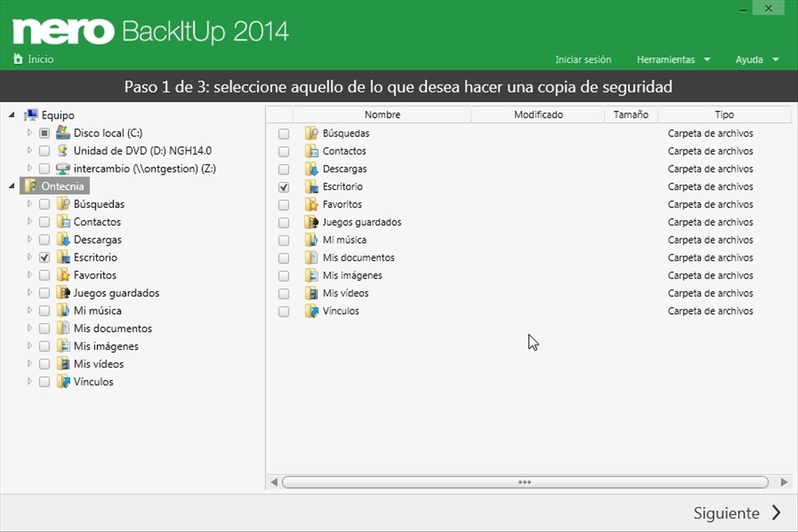The height and width of the screenshot is (532, 798).
Task: Click the Mis vídeos folder icon in tree
Action: (63, 364)
